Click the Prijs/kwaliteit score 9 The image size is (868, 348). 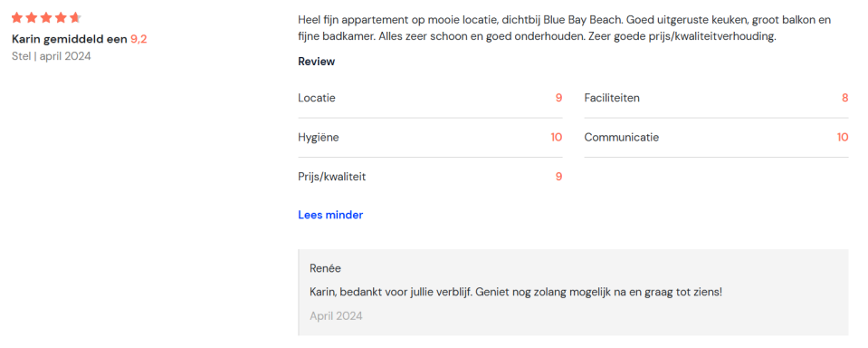click(x=559, y=178)
